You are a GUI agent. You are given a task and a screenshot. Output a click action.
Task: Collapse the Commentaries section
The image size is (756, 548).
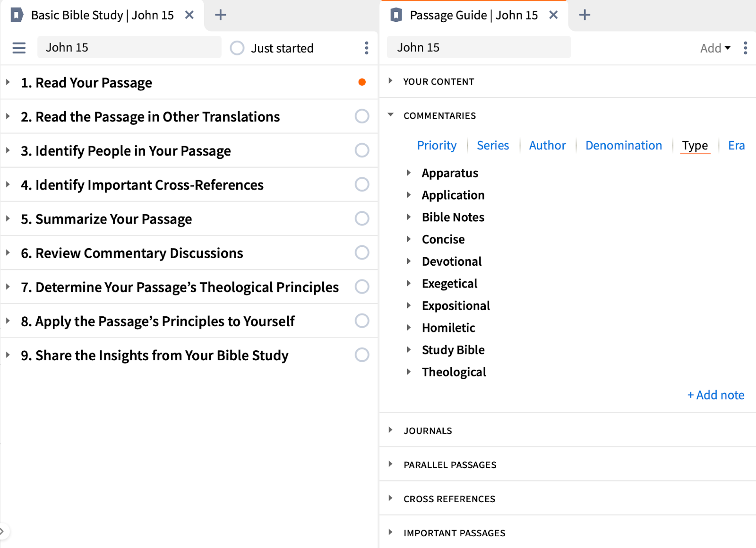pos(391,115)
